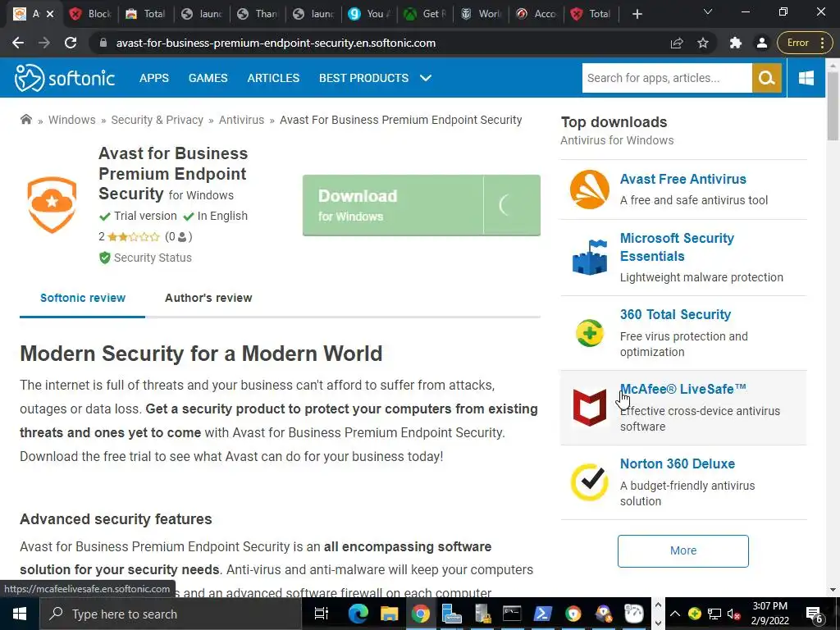Image resolution: width=840 pixels, height=630 pixels.
Task: Open the Microsoft Security Essentials link
Action: (x=677, y=247)
